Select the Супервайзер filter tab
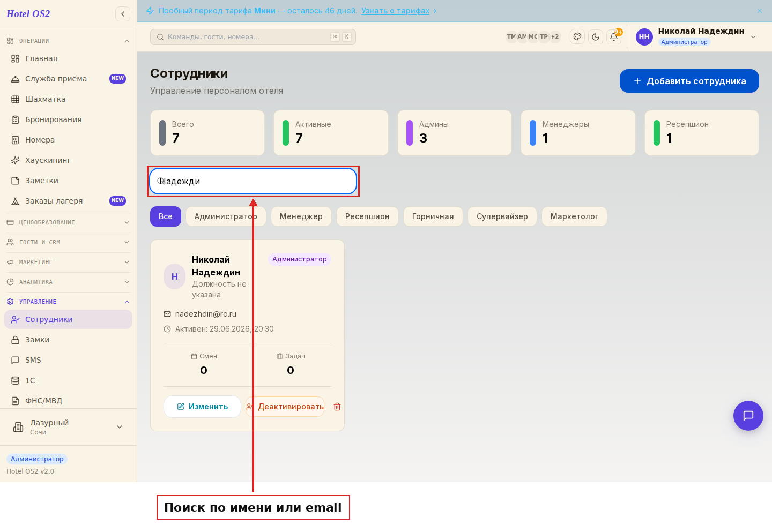 click(502, 216)
